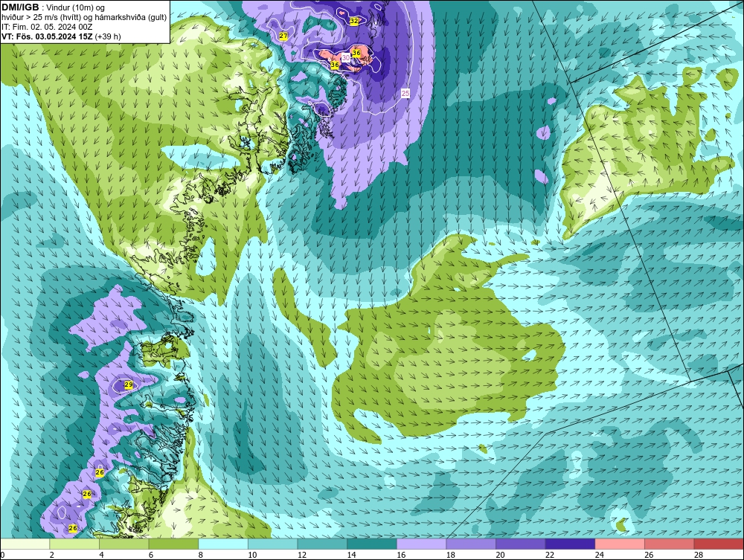Click the 36 gust label directly above the 30

point(356,52)
